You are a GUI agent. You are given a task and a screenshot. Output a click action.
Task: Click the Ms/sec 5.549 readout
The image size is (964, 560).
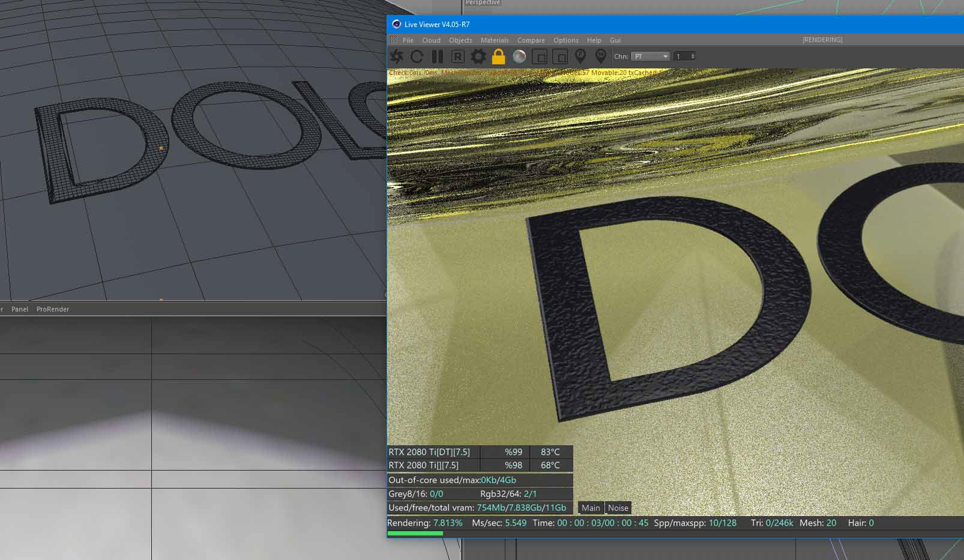click(x=499, y=523)
